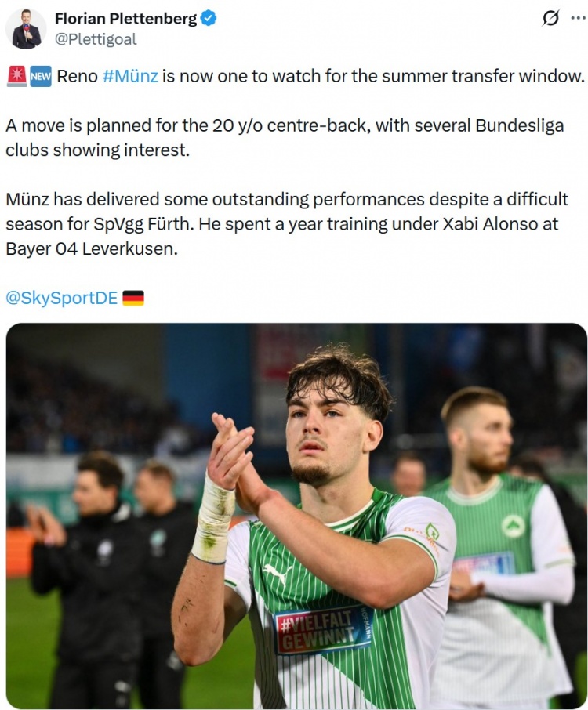Click the German flag emoji
Image resolution: width=588 pixels, height=710 pixels.
click(133, 299)
